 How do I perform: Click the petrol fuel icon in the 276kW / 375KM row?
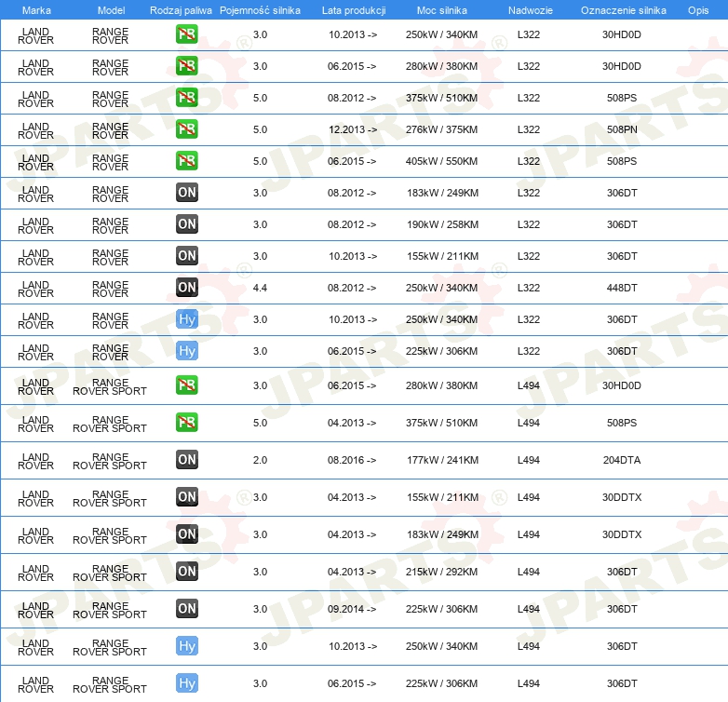[x=186, y=129]
